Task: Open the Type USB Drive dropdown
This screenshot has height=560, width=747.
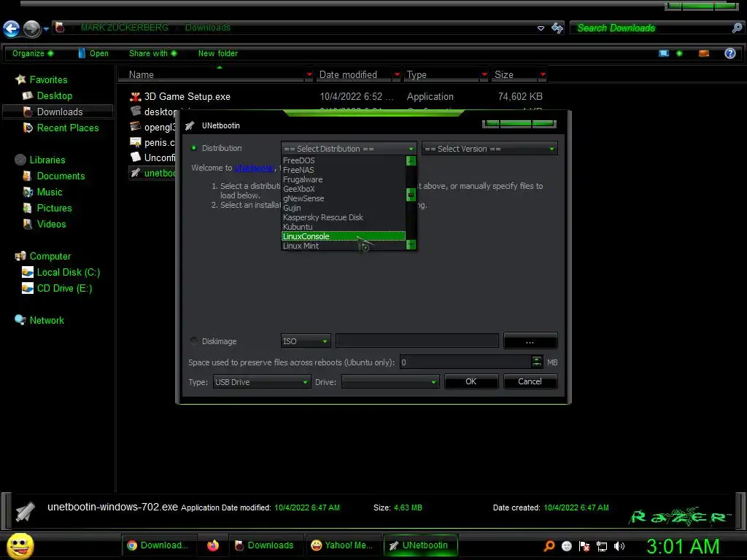Action: tap(262, 382)
